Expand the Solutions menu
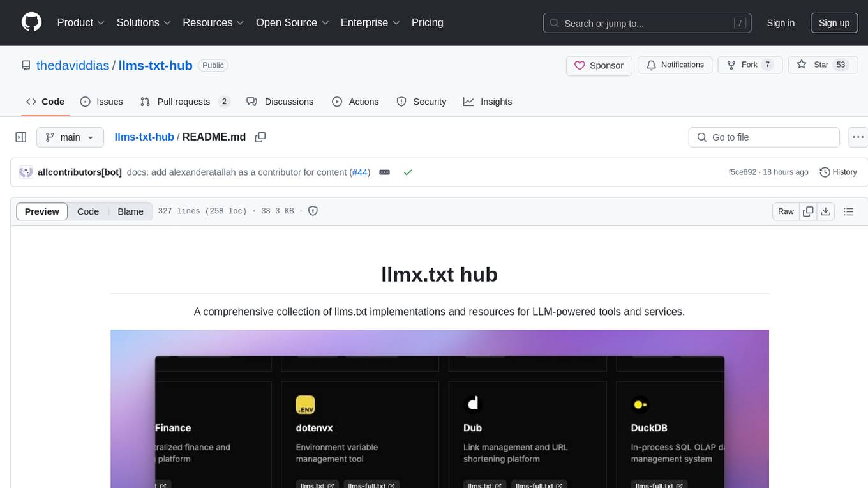868x488 pixels. [x=144, y=22]
